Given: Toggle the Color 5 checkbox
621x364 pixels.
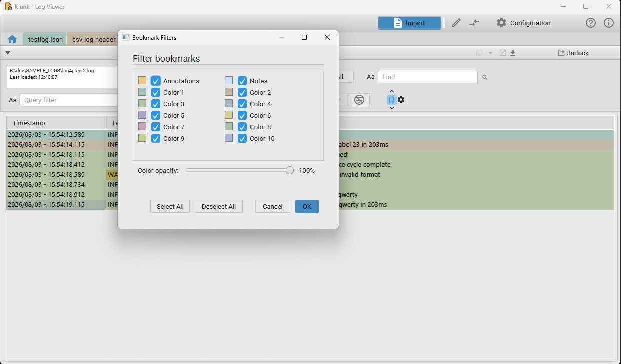Looking at the screenshot, I should tap(156, 115).
